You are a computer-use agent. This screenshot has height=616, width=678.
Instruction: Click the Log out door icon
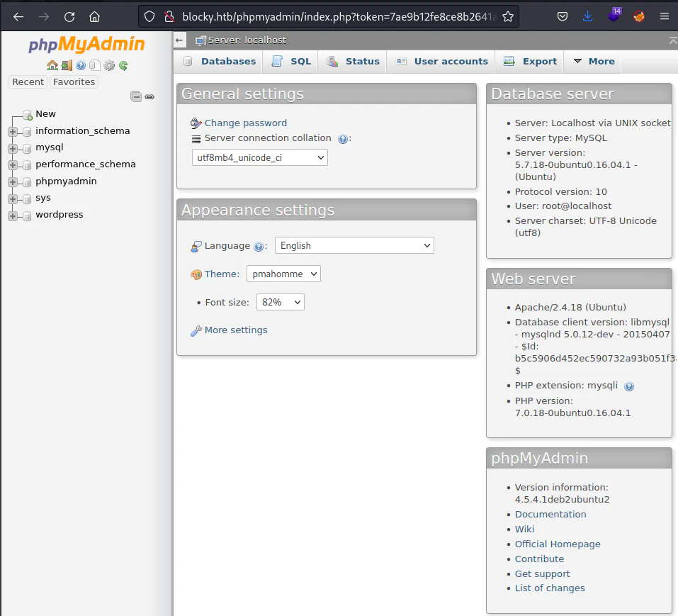[67, 65]
